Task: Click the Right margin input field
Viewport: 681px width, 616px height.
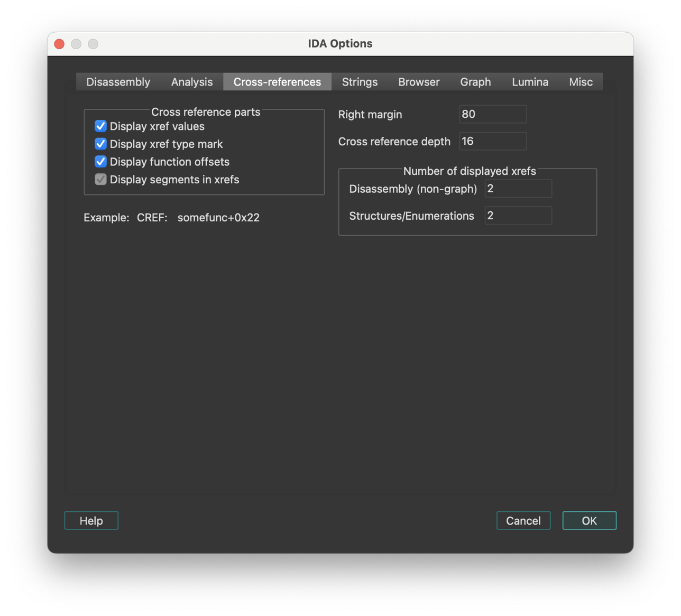Action: pyautogui.click(x=492, y=114)
